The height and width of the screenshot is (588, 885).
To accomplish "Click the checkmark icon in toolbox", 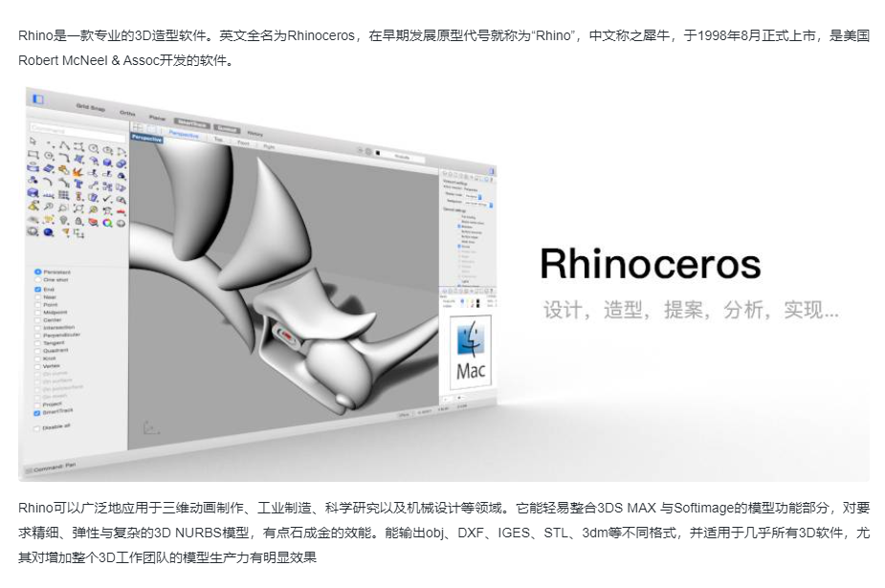I will [x=107, y=199].
